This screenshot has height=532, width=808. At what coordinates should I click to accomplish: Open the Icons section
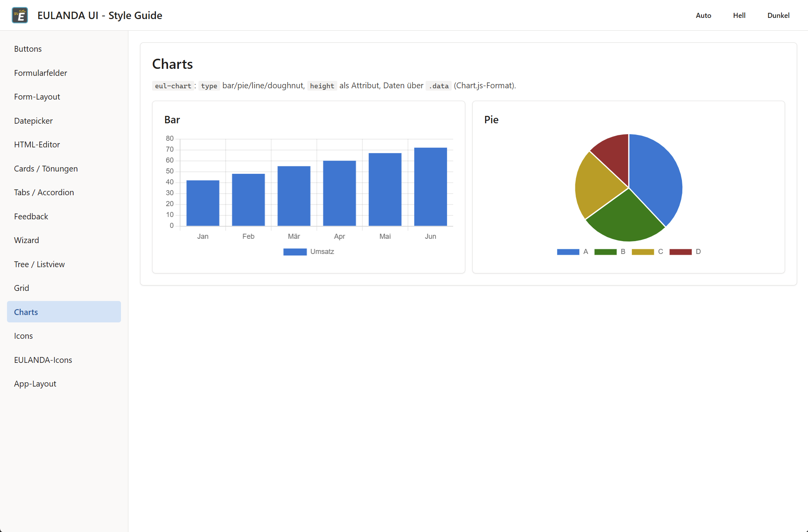[64, 336]
